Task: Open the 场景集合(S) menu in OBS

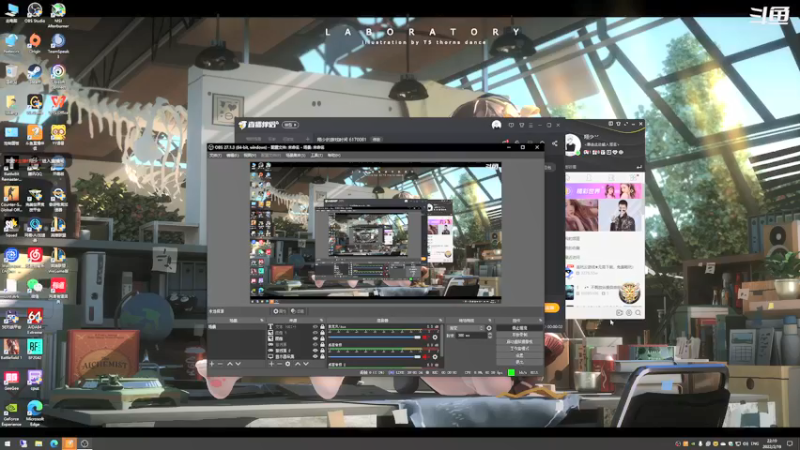Action: coord(295,155)
